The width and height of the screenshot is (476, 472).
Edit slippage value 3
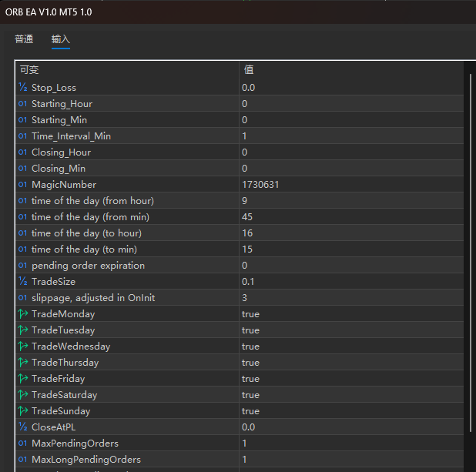tap(351, 297)
